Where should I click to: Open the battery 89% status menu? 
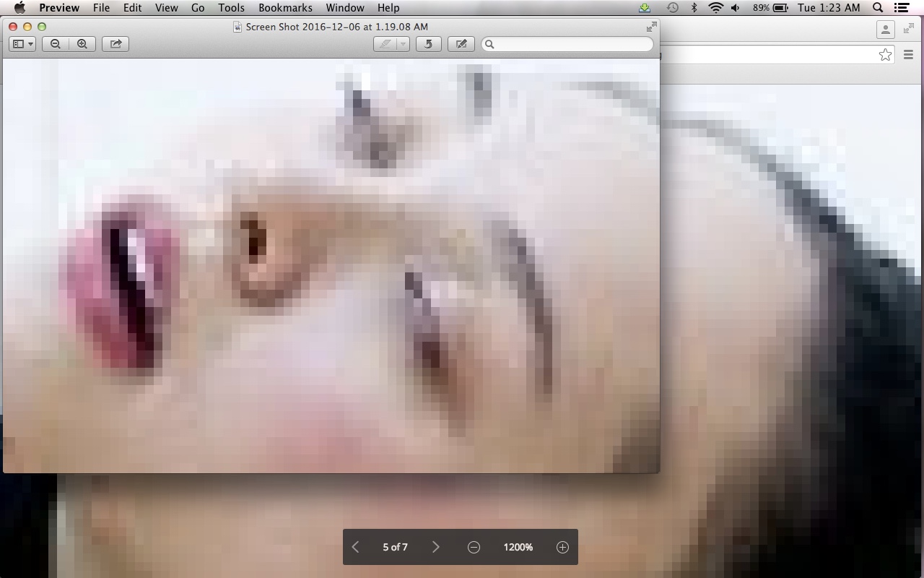click(x=770, y=8)
